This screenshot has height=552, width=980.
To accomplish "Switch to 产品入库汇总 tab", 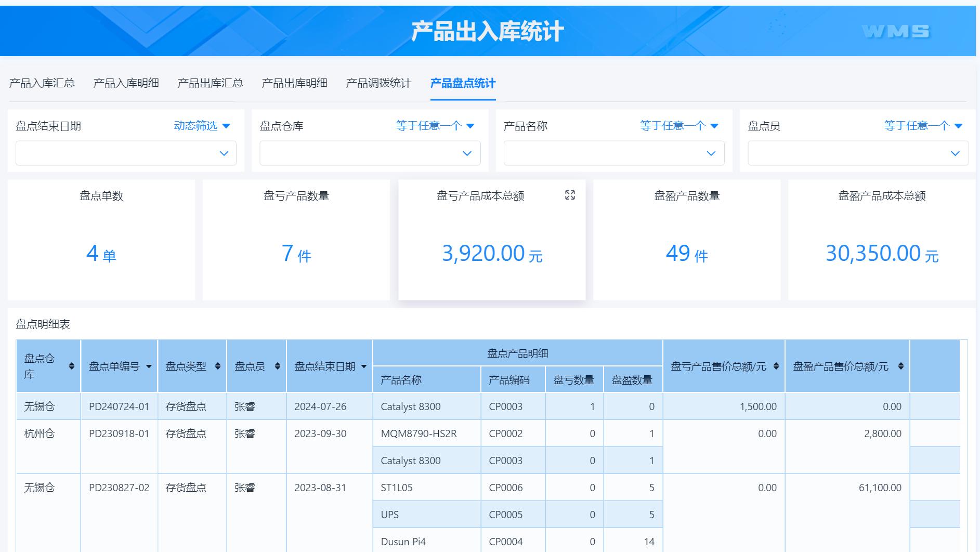I will [x=42, y=83].
